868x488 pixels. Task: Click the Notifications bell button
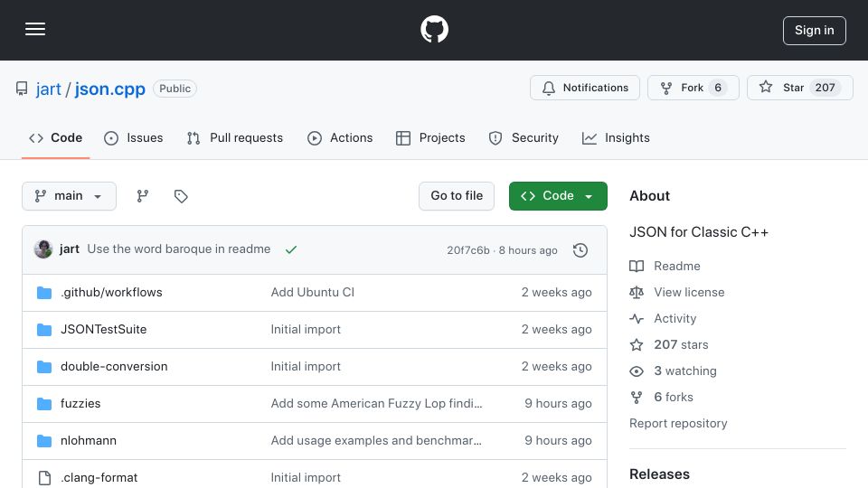tap(585, 88)
